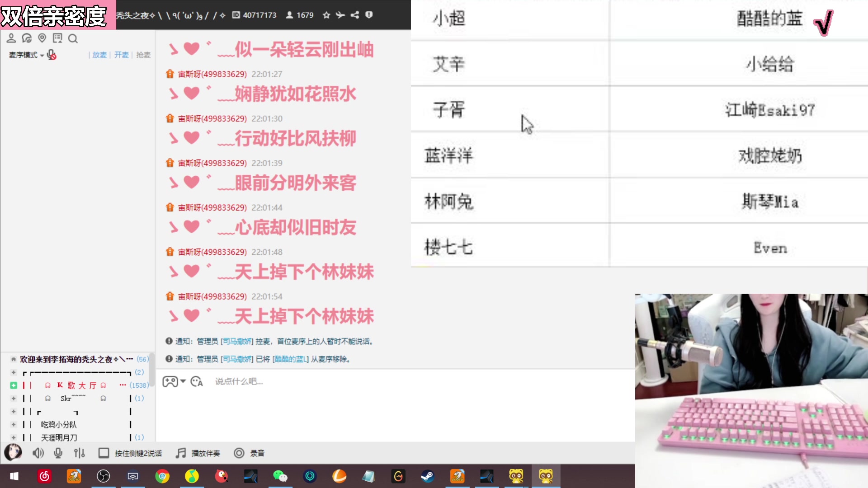Expand the K歌大厅 channel node

tap(13, 385)
